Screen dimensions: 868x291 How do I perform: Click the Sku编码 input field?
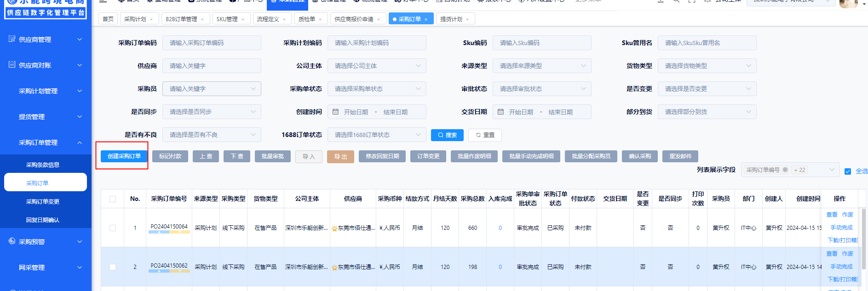point(542,43)
